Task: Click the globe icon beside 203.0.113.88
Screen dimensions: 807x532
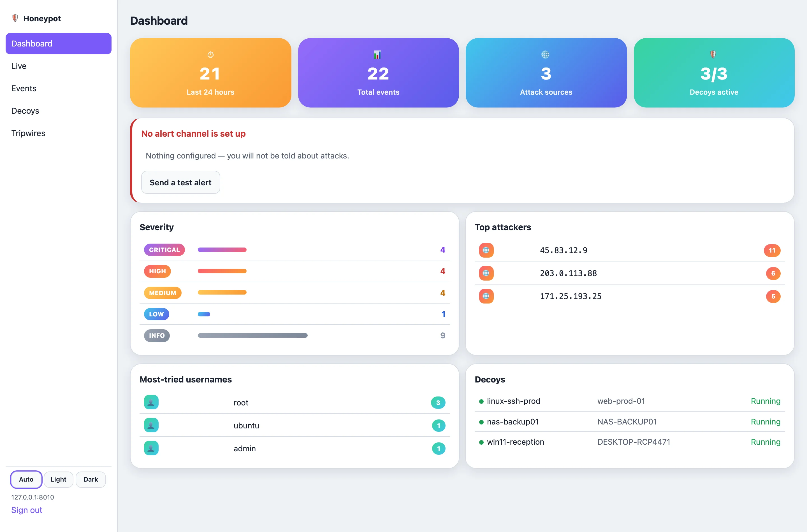Action: click(486, 273)
